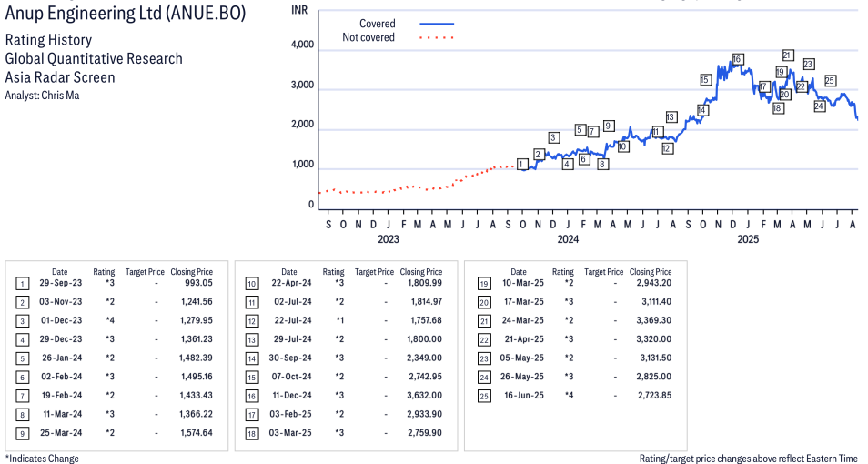Screen dimensions: 868x464
Task: Click the 29-Sep-23 date cell
Action: tap(60, 283)
